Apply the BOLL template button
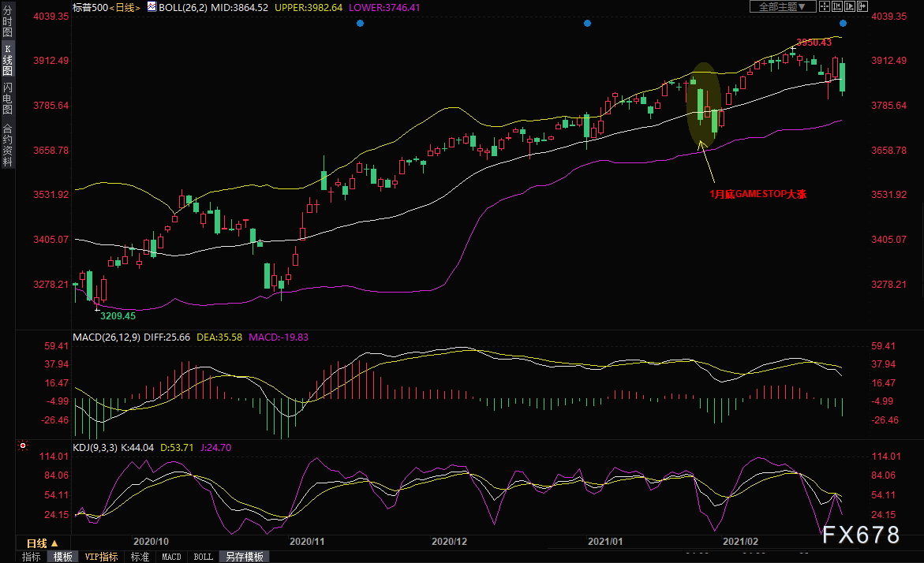The image size is (924, 563). 204,557
